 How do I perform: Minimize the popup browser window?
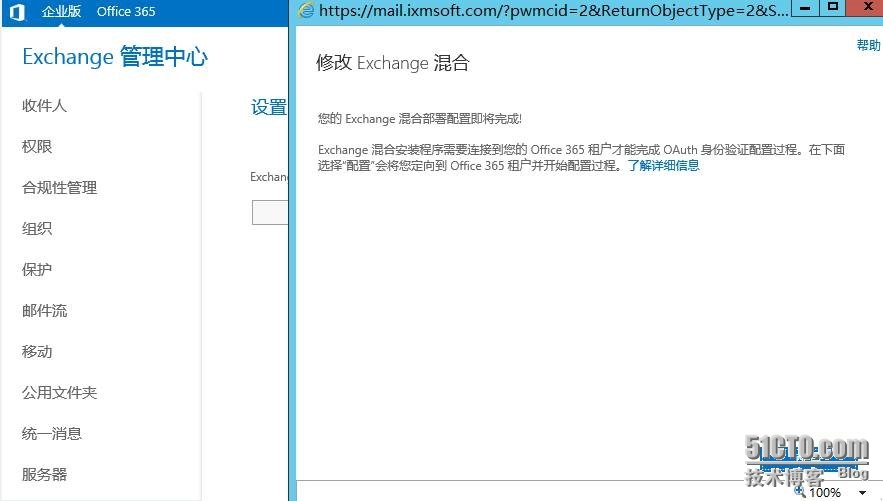coord(805,8)
